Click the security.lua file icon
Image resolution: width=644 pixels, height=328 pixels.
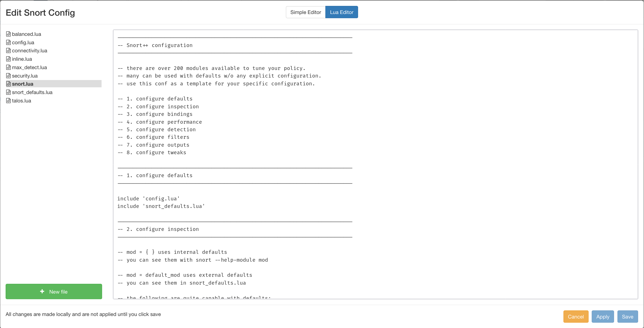coord(8,76)
